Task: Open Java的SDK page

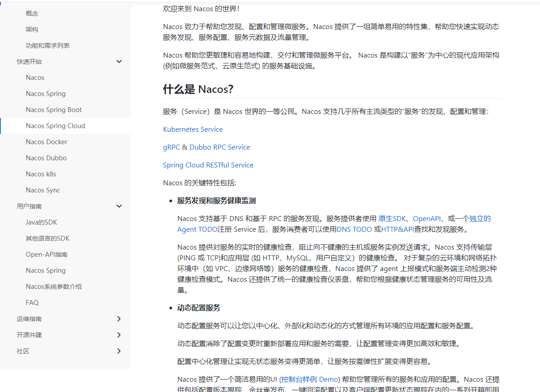Action: tap(42, 222)
